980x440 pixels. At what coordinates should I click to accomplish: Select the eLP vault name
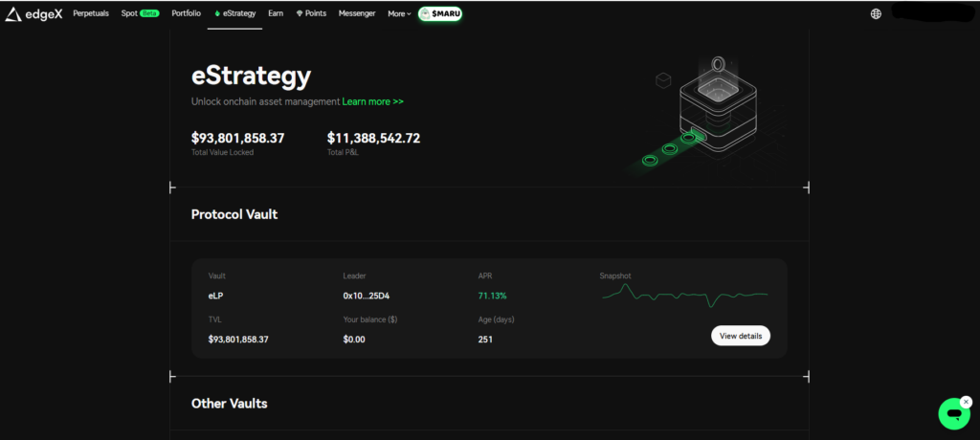(x=216, y=297)
